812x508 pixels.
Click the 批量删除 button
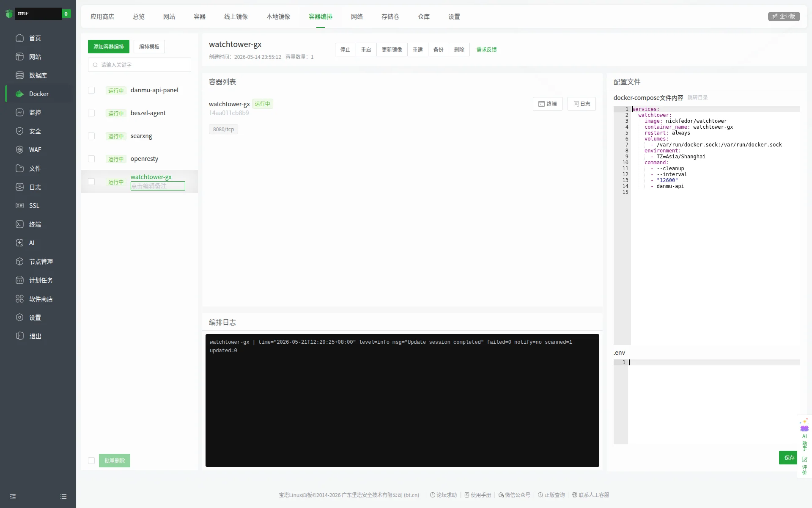click(x=115, y=461)
